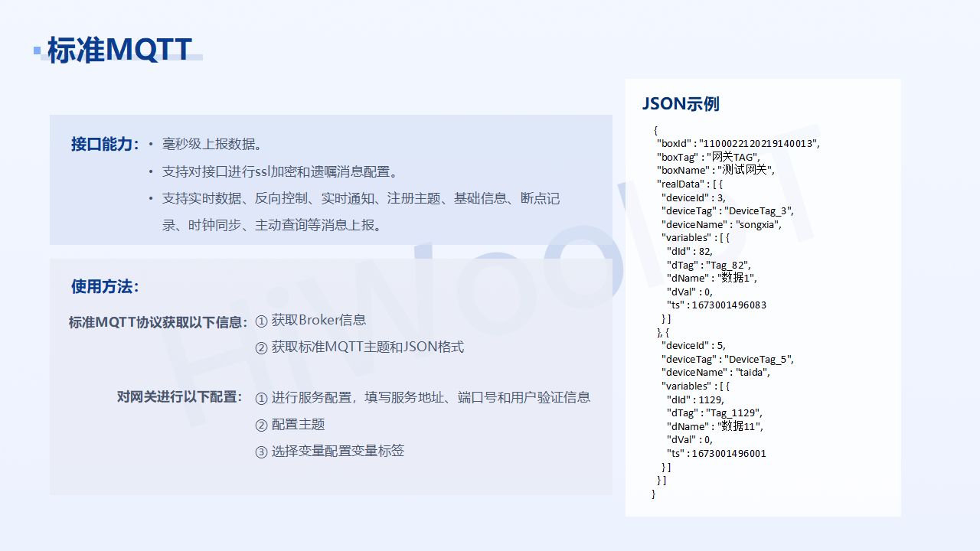
Task: Click the dName 数据11 line
Action: tap(715, 426)
